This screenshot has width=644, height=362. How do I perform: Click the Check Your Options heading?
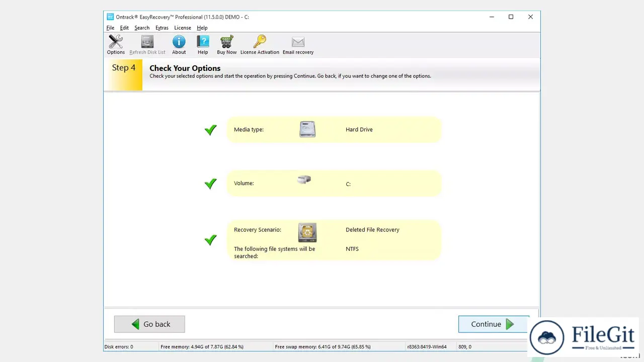[185, 68]
